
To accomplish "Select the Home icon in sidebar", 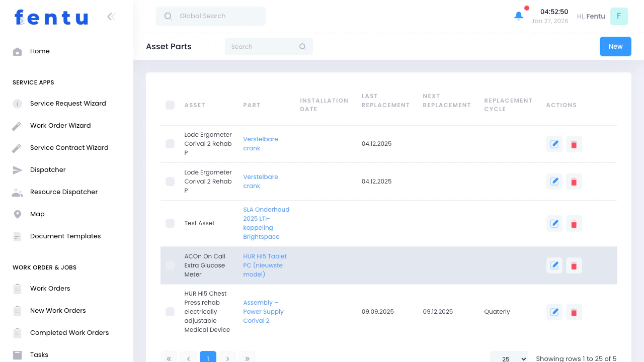I will [17, 51].
